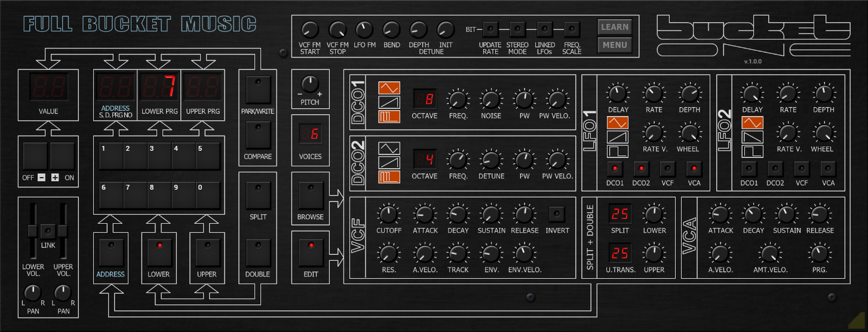Click number pad key 8

pos(160,195)
